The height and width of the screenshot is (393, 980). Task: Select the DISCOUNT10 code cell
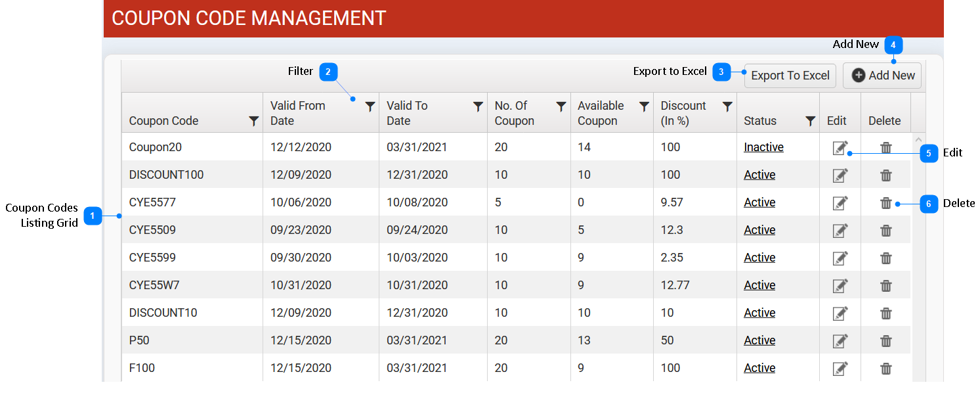[x=192, y=313]
